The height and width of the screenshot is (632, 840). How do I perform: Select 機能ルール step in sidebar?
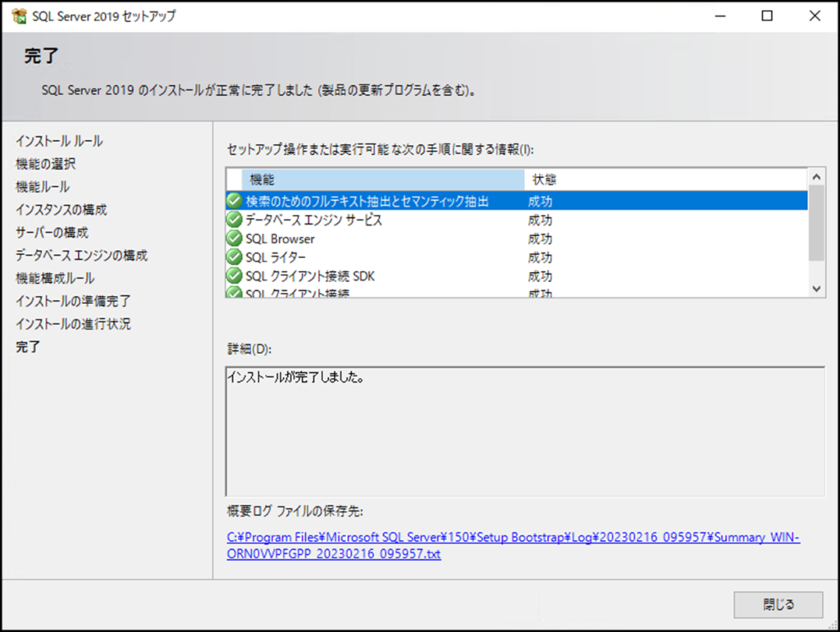pyautogui.click(x=43, y=187)
